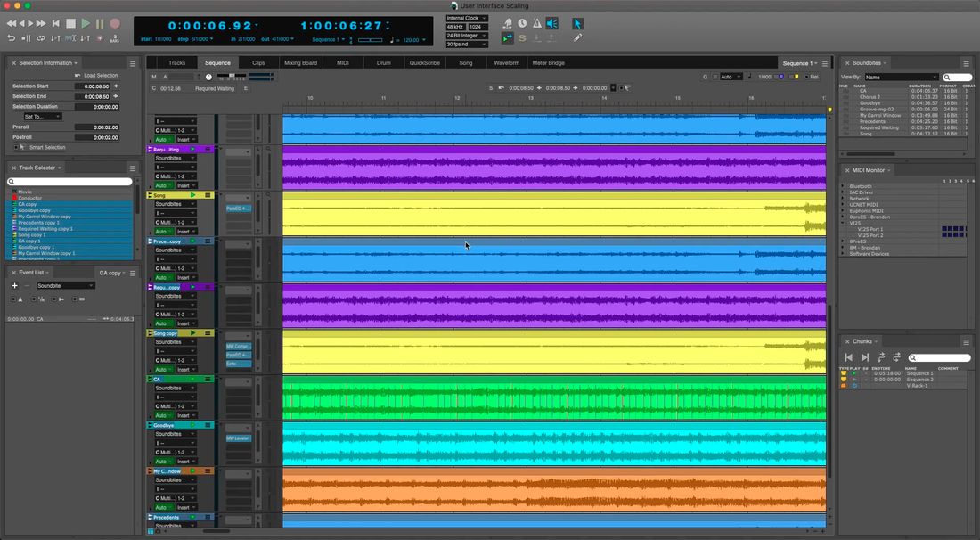The width and height of the screenshot is (980, 540).
Task: Open the QuickScribe tab
Action: [424, 63]
